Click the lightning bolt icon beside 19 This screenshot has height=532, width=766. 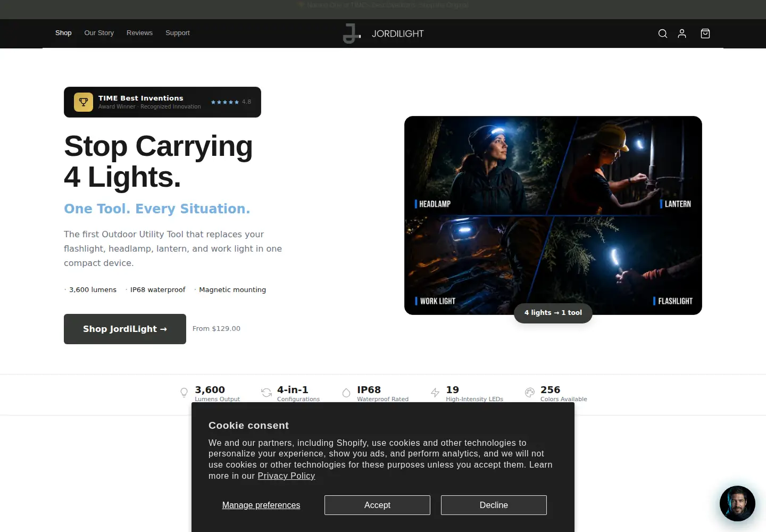click(435, 393)
